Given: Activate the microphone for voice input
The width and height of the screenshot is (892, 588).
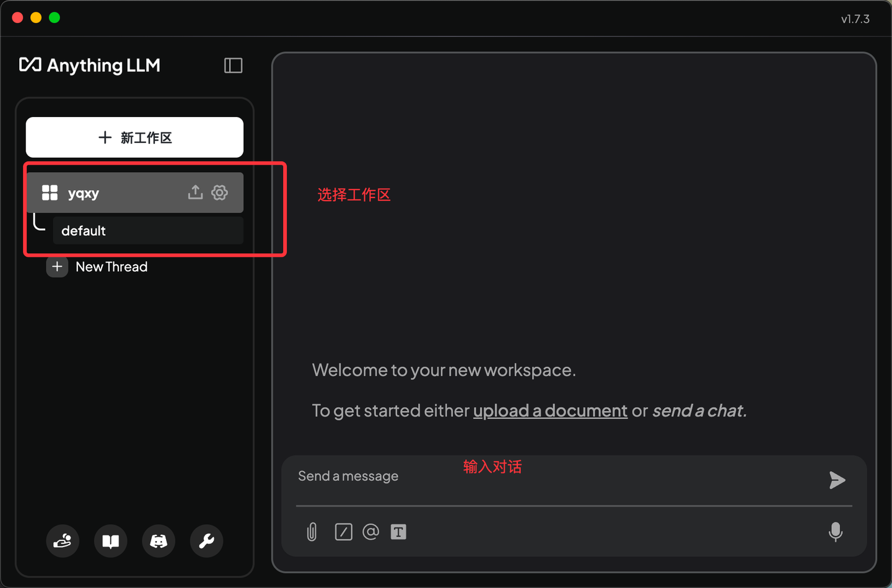Looking at the screenshot, I should (836, 532).
